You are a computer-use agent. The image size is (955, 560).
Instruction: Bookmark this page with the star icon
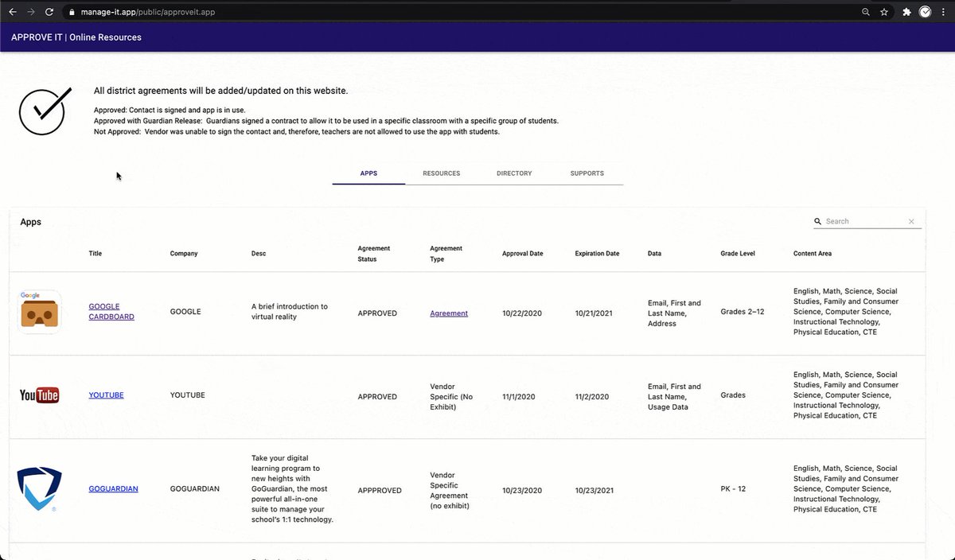coord(884,12)
